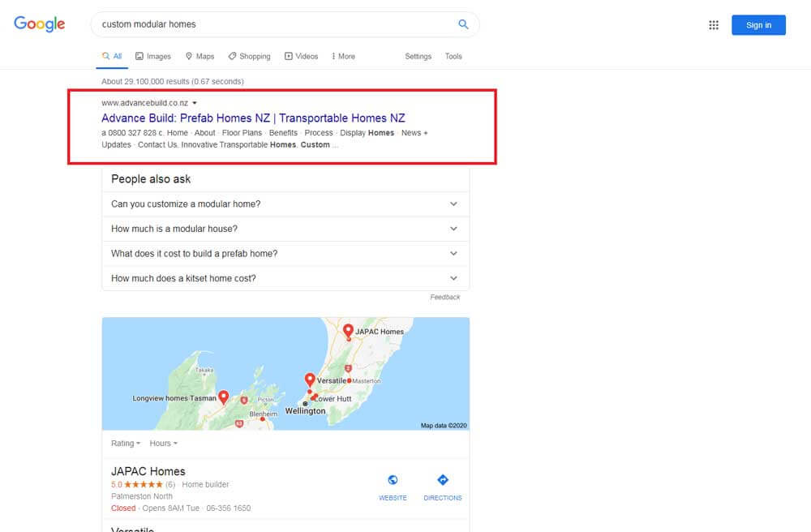
Task: Open the Advance Build Prefab Homes result
Action: point(253,118)
